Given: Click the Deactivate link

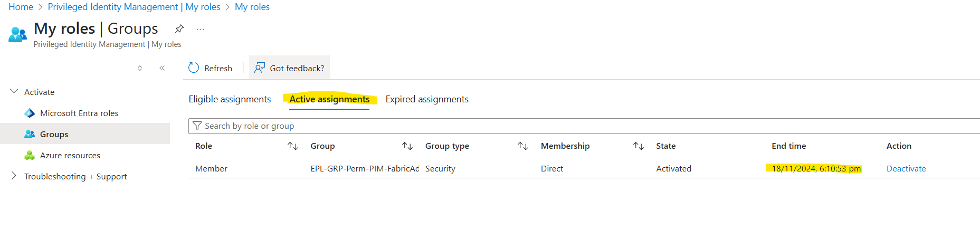Looking at the screenshot, I should 906,169.
